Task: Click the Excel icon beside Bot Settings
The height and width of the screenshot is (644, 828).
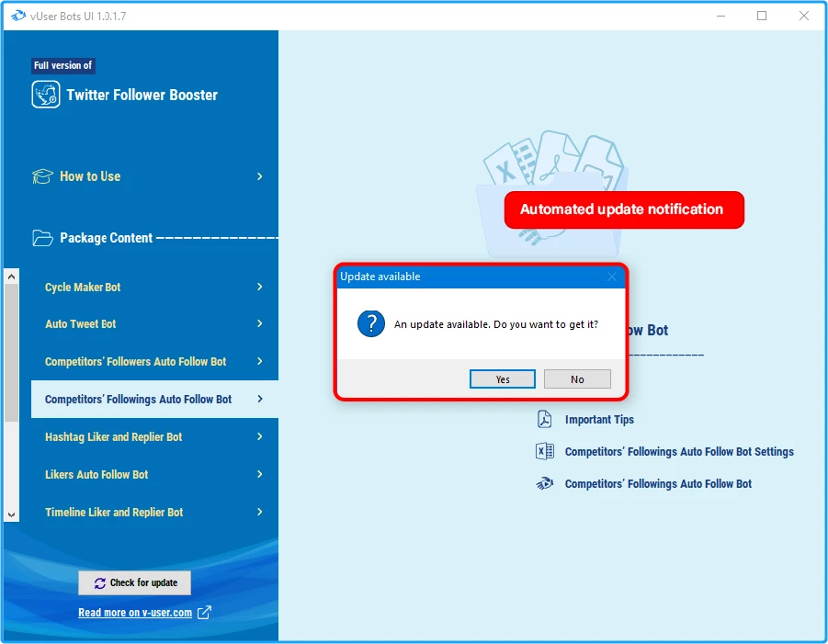Action: 544,451
